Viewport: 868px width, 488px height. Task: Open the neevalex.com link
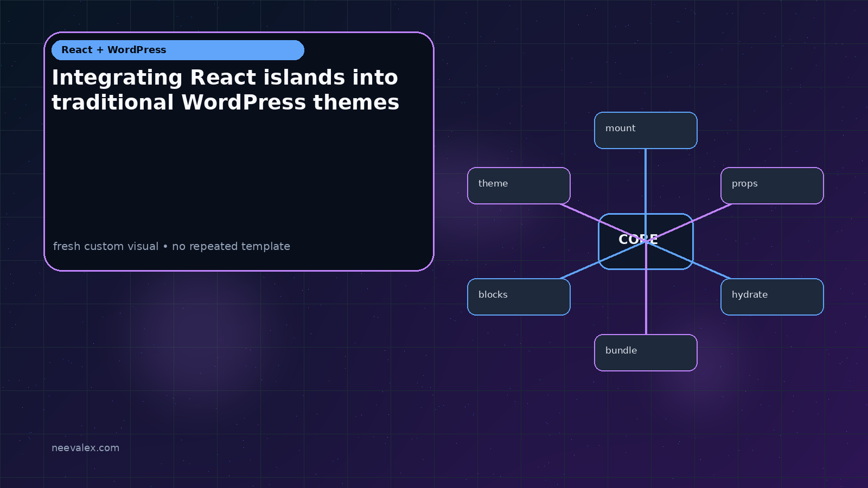click(85, 448)
